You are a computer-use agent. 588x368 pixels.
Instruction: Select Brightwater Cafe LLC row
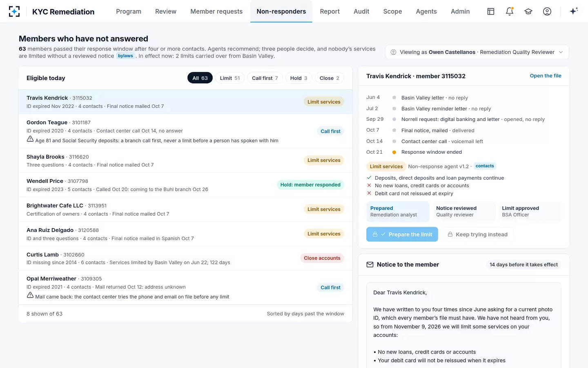coord(185,209)
